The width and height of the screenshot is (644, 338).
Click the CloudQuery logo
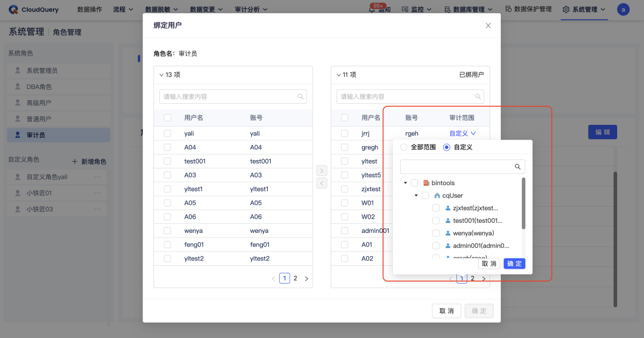coord(33,10)
